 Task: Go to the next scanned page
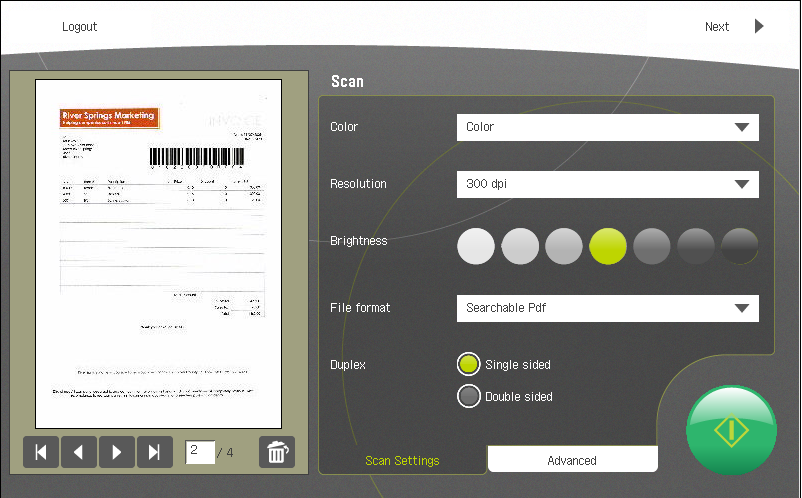(117, 452)
